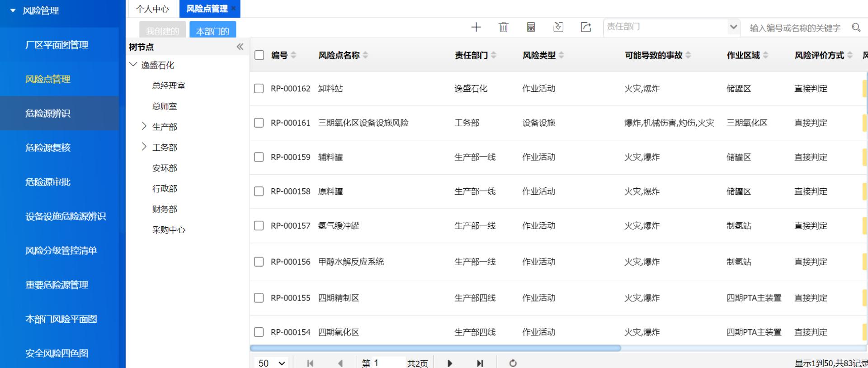868x368 pixels.
Task: Switch to the 个人中心 tab
Action: click(152, 9)
